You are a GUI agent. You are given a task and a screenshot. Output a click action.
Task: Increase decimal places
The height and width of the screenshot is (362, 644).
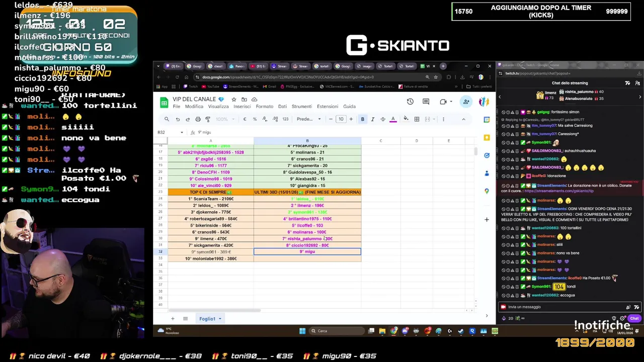275,119
